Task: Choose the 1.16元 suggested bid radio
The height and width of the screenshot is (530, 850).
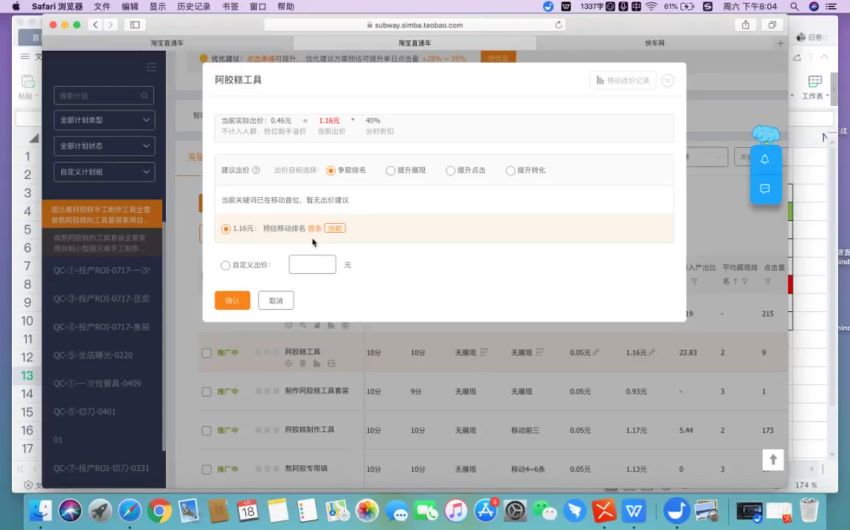Action: [226, 229]
